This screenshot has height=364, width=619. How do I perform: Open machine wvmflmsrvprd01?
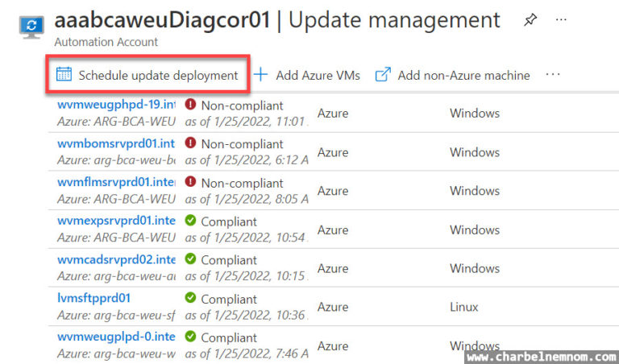click(x=116, y=183)
